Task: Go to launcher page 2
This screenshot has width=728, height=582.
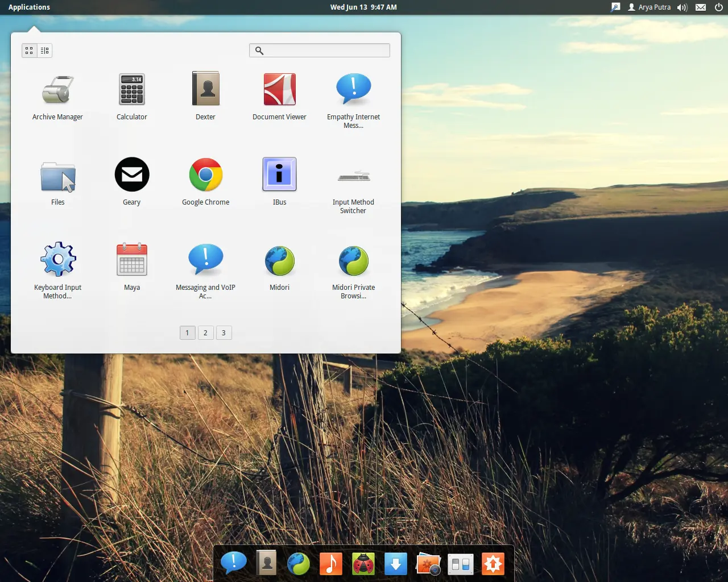Action: 205,333
